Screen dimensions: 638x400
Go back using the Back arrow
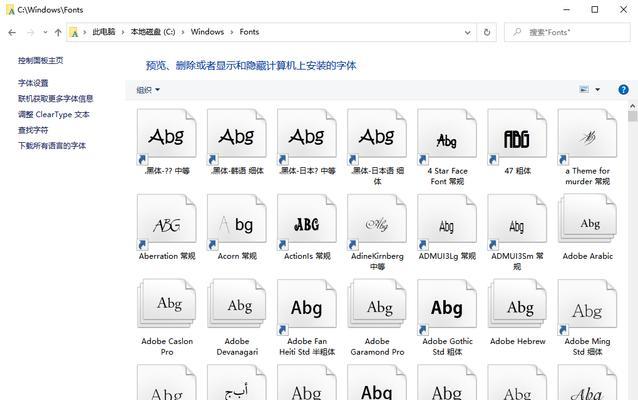(12, 33)
